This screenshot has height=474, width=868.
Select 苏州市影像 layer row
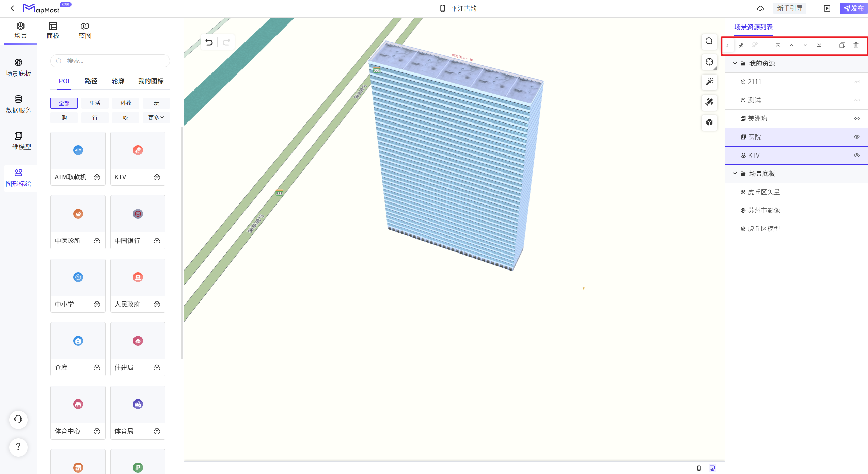(796, 210)
